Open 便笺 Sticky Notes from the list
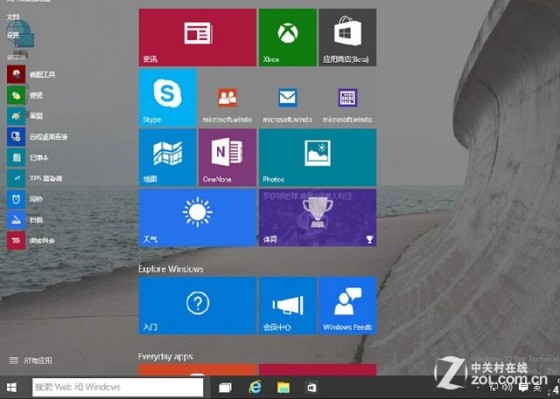The image size is (560, 399). (x=25, y=95)
